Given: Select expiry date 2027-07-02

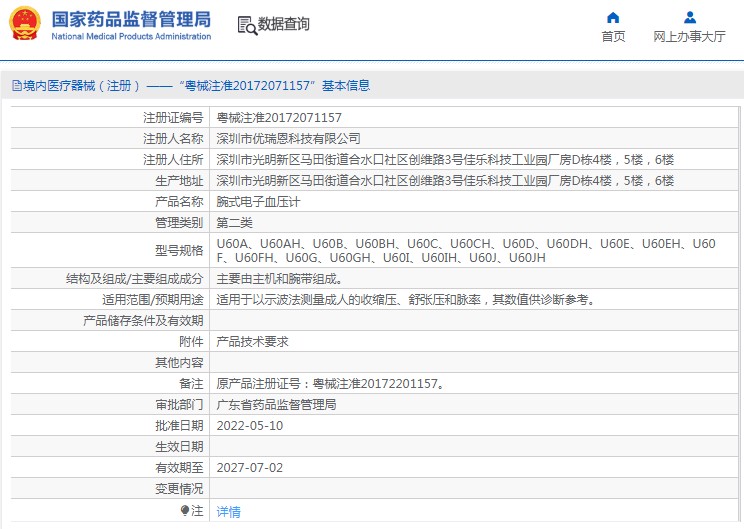Looking at the screenshot, I should point(250,468).
